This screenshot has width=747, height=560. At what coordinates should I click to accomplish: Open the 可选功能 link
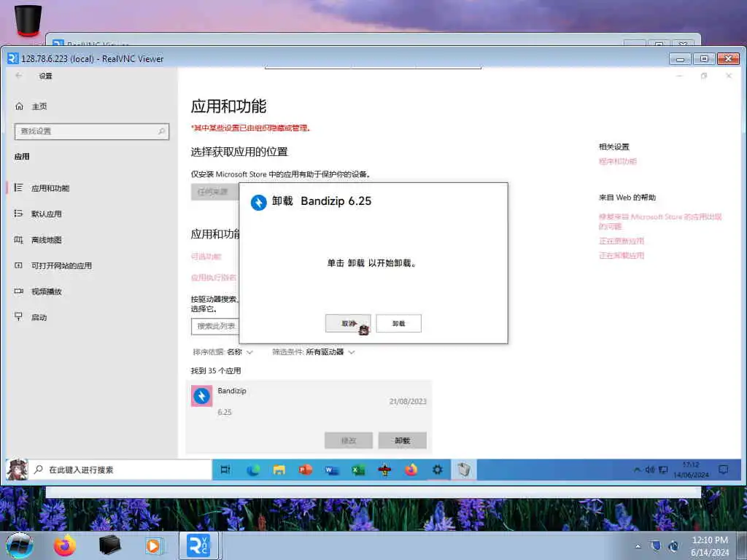[x=206, y=257]
